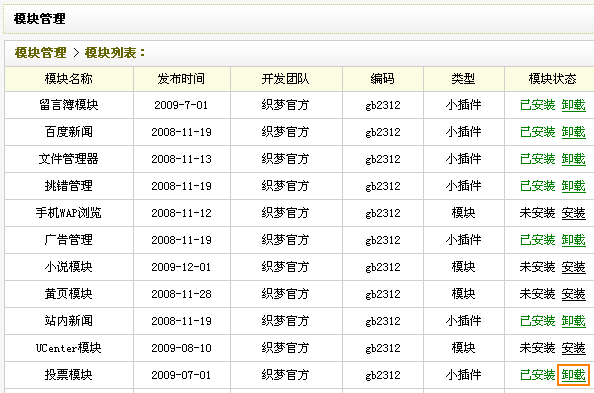The width and height of the screenshot is (594, 393).
Task: Uninstall the 留言簿模块 module
Action: [x=573, y=105]
